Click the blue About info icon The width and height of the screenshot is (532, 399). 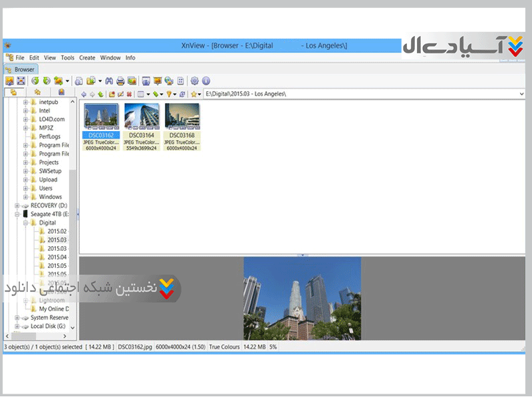pos(206,80)
